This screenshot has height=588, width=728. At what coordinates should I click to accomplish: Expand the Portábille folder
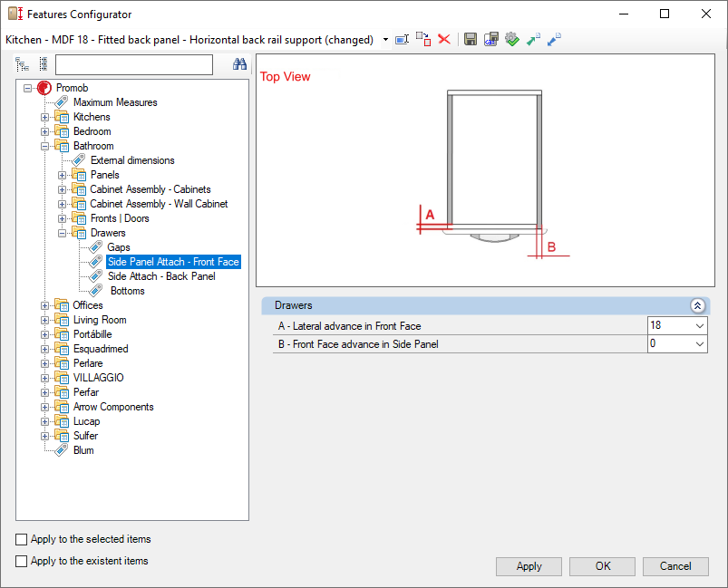tap(45, 334)
